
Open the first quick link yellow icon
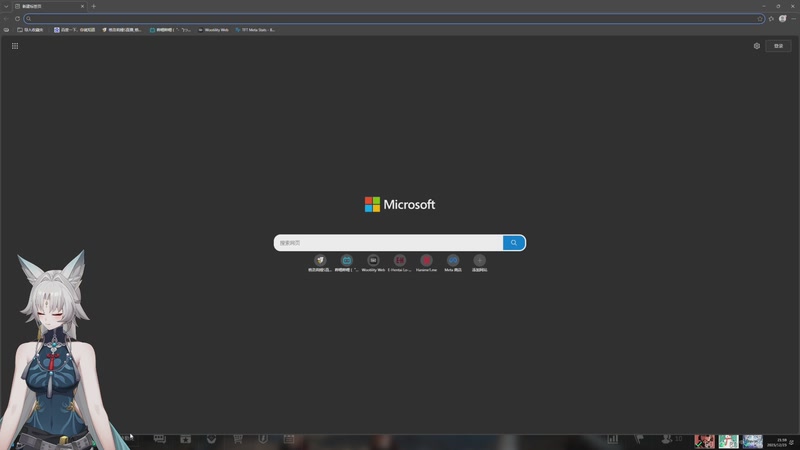pyautogui.click(x=320, y=263)
